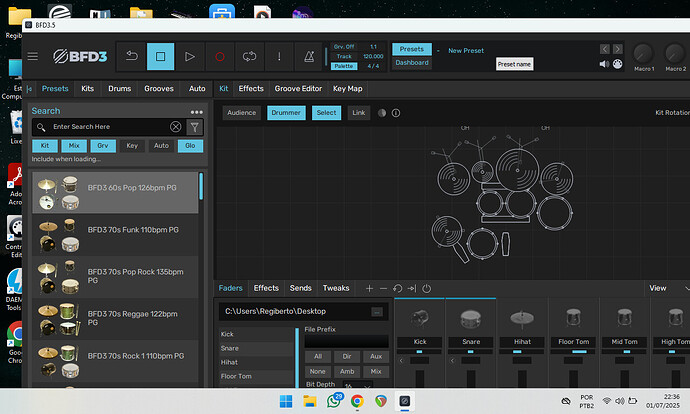
Task: Switch to the Drums browser tab
Action: click(x=120, y=89)
